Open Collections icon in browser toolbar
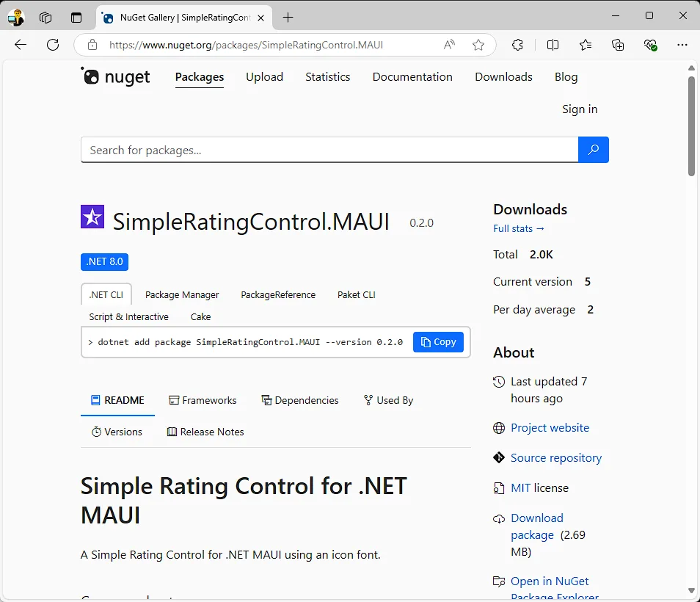The height and width of the screenshot is (602, 700). click(x=618, y=45)
